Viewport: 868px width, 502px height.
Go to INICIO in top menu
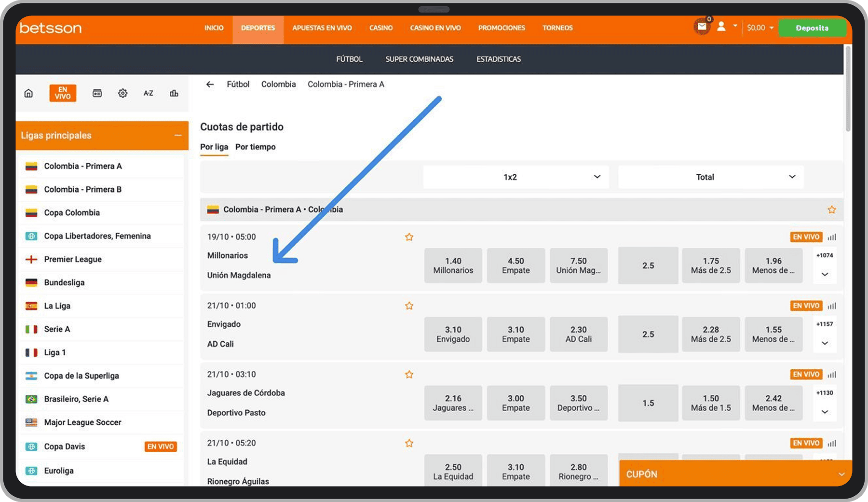pos(214,28)
